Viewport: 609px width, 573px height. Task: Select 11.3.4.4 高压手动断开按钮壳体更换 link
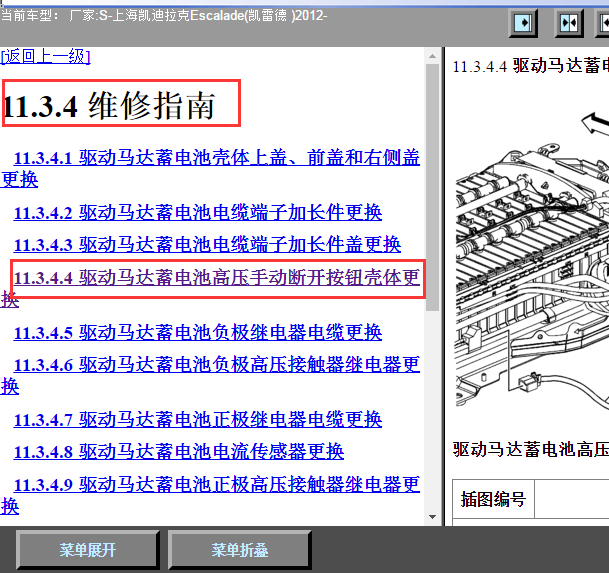coord(210,288)
